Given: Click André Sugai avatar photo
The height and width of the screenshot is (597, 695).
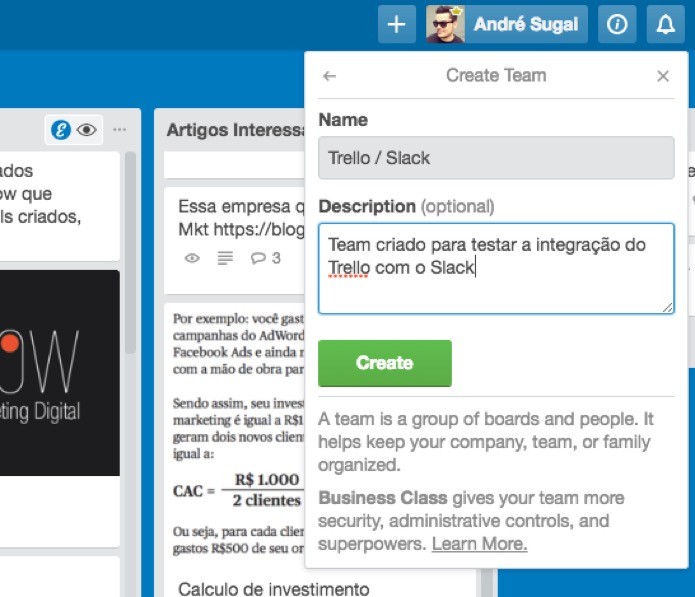Looking at the screenshot, I should point(445,24).
